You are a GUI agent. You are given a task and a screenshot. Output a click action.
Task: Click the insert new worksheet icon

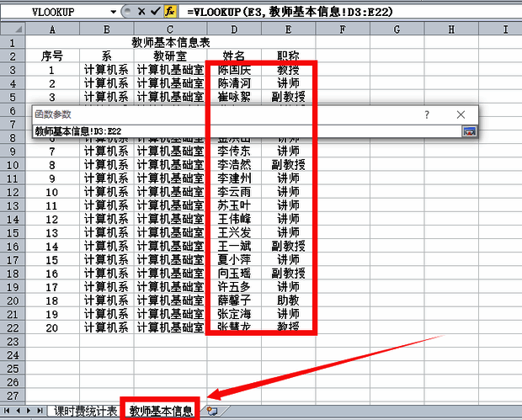[211, 411]
